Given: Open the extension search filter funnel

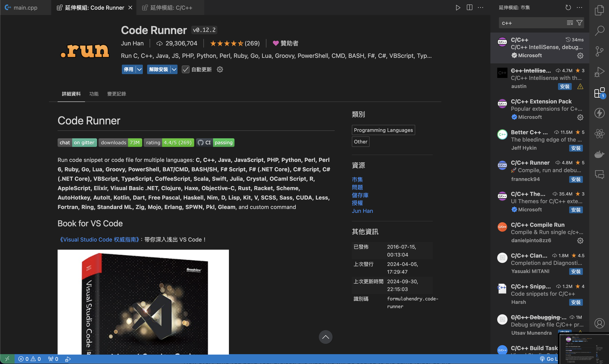Looking at the screenshot, I should (579, 23).
